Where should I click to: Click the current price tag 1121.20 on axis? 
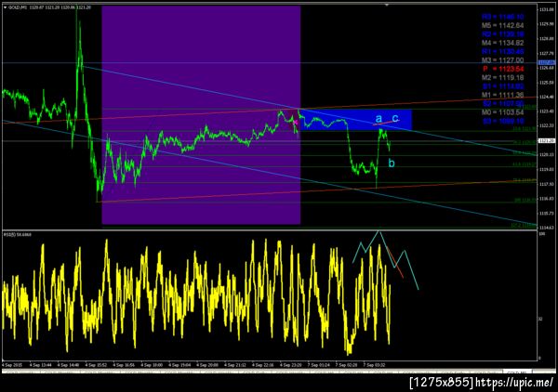tap(547, 141)
